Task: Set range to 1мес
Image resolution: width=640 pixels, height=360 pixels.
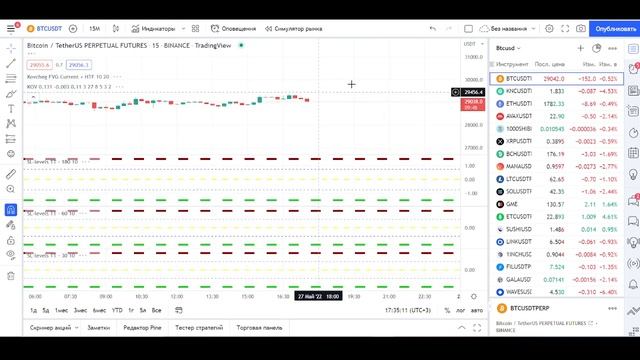Action: point(62,310)
